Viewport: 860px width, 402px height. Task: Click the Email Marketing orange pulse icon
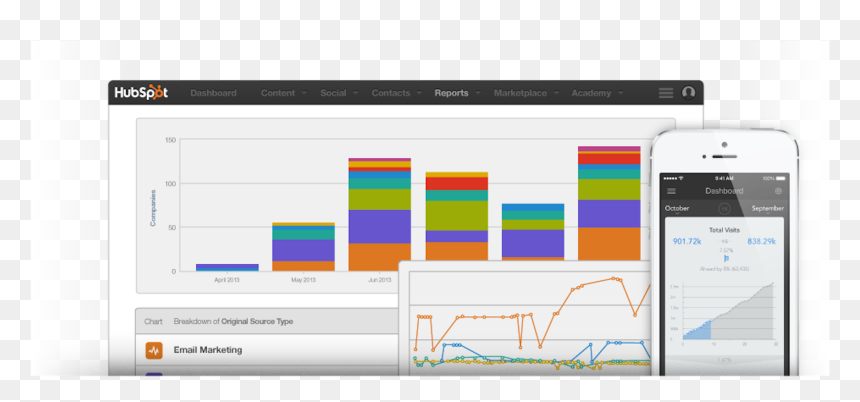154,350
